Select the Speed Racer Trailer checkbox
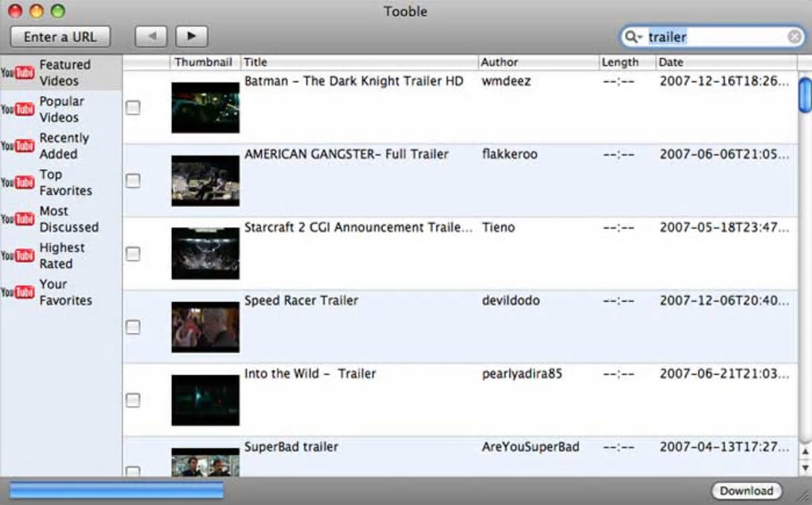The image size is (812, 505). 133,327
